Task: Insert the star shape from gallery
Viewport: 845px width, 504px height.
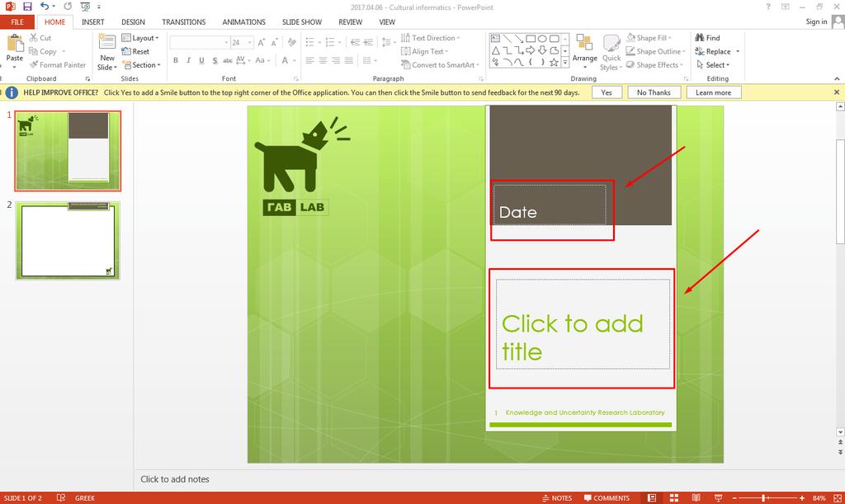Action: click(554, 62)
